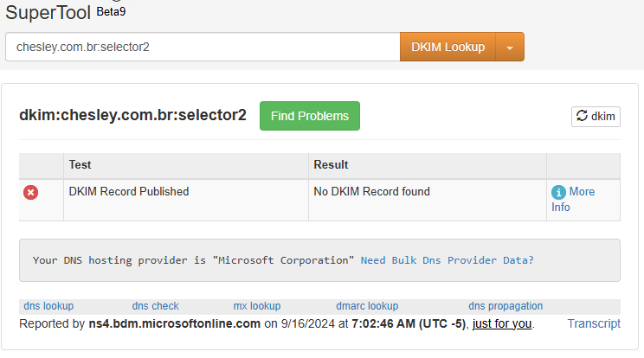Open the dmarc lookup link

point(367,306)
